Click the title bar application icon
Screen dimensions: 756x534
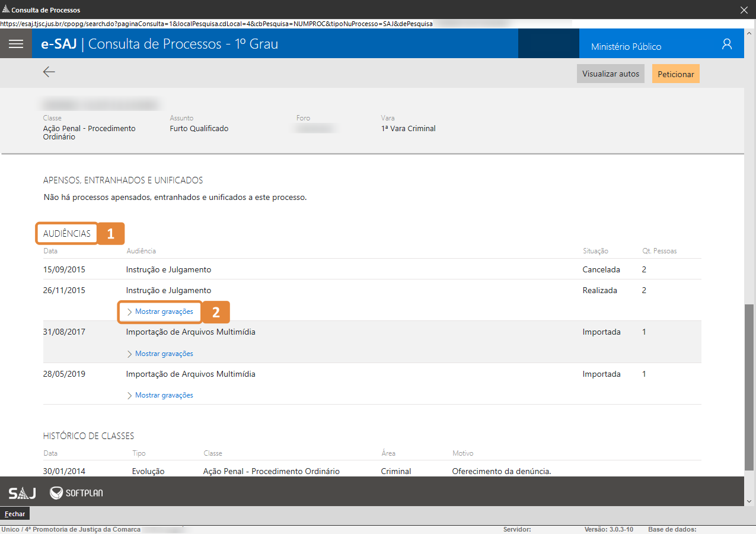point(5,9)
